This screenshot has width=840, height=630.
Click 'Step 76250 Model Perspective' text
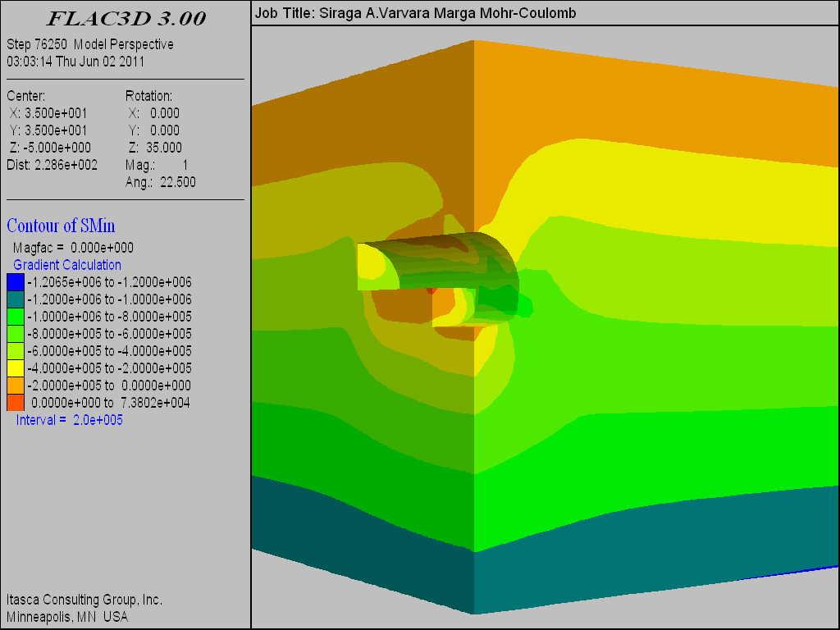click(90, 44)
